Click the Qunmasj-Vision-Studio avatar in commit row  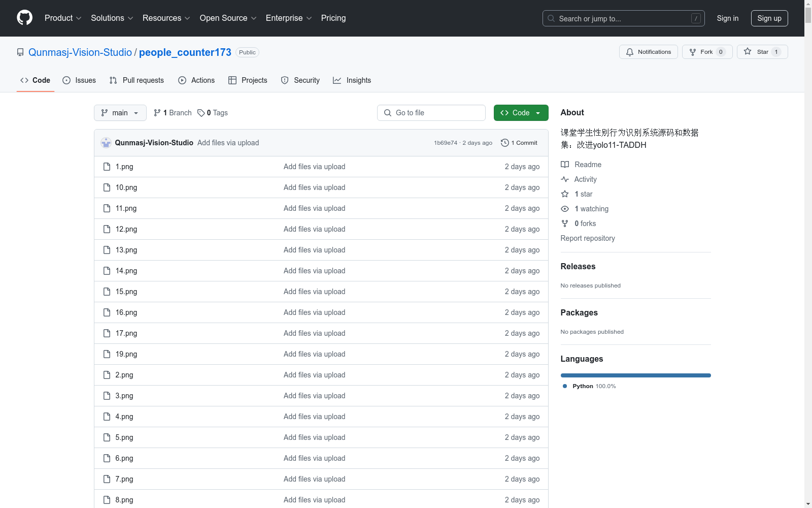point(106,143)
